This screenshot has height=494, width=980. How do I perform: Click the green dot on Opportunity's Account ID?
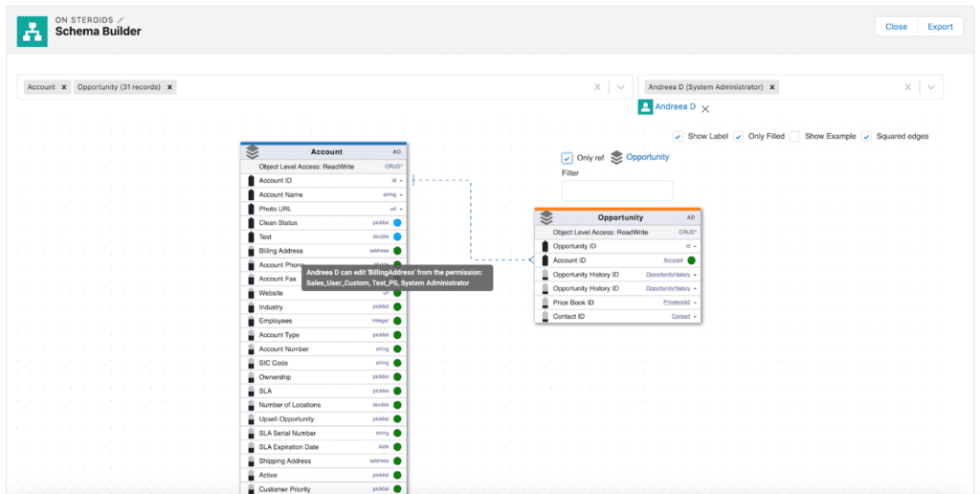[691, 260]
